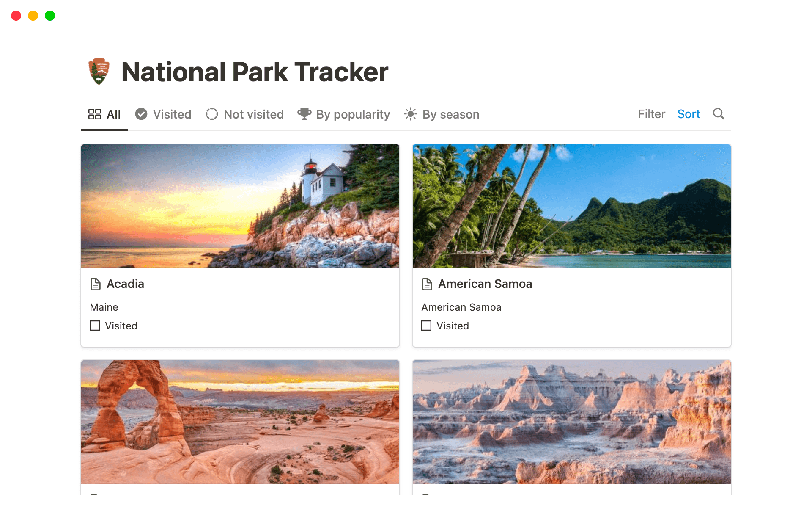Switch to the By season view
This screenshot has height=508, width=812.
click(450, 114)
